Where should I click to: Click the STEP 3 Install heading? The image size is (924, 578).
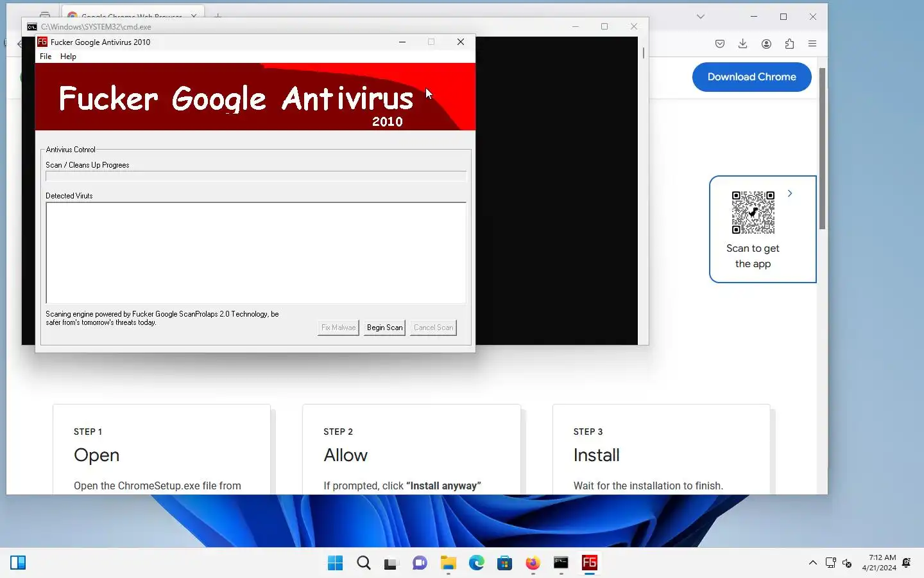(596, 455)
